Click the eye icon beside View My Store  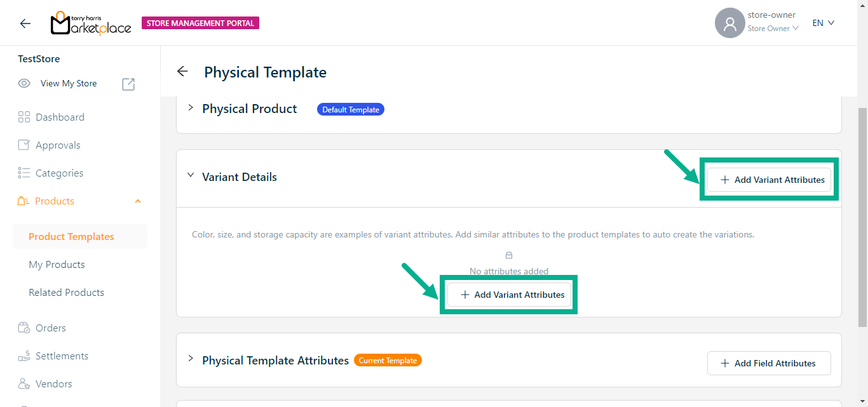point(24,83)
